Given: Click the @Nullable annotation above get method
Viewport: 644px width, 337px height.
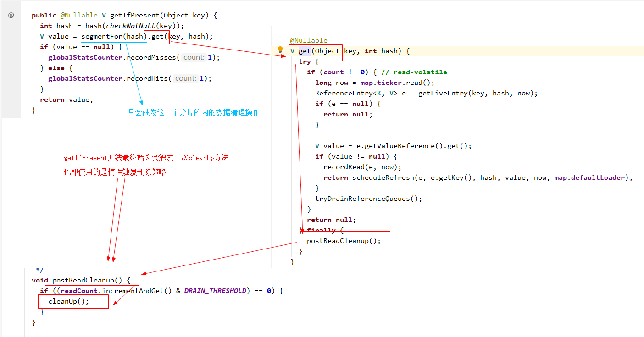Looking at the screenshot, I should (309, 40).
